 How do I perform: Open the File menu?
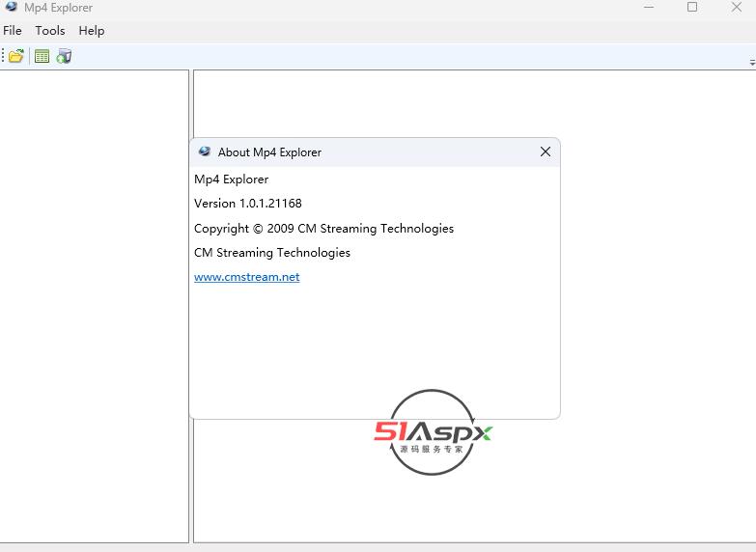pyautogui.click(x=13, y=30)
